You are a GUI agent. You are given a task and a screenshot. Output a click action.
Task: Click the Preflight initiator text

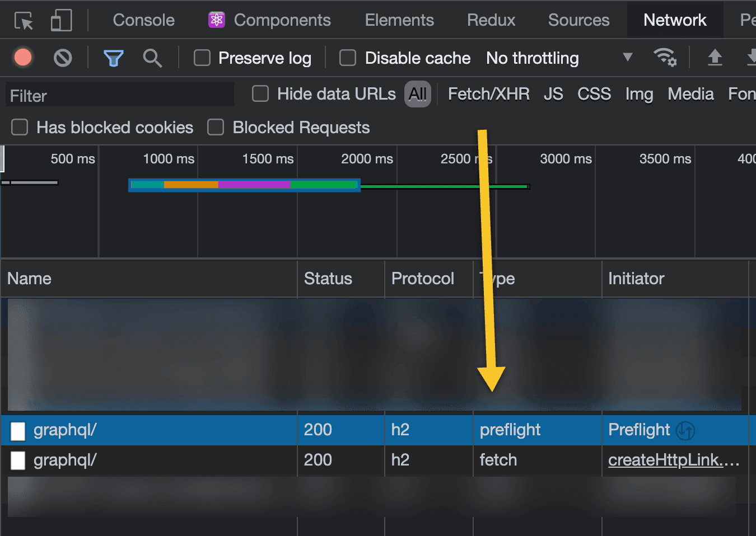[x=639, y=430]
